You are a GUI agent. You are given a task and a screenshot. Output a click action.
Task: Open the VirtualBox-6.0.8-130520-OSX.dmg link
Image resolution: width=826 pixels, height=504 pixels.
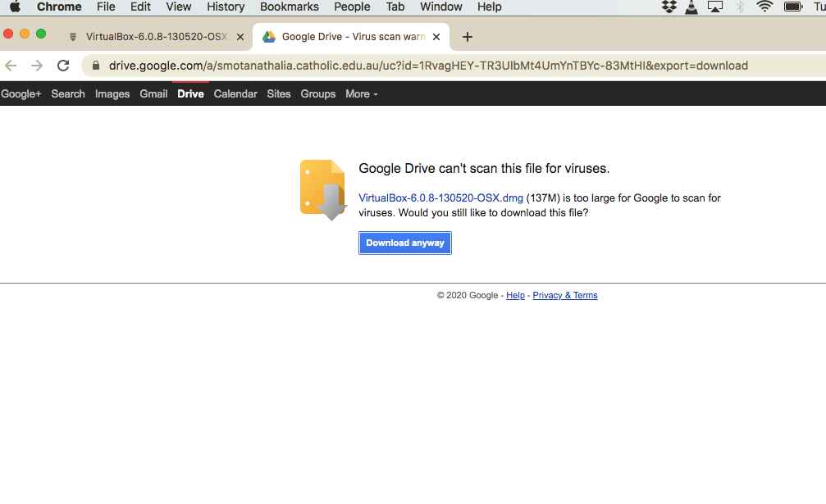click(x=441, y=198)
